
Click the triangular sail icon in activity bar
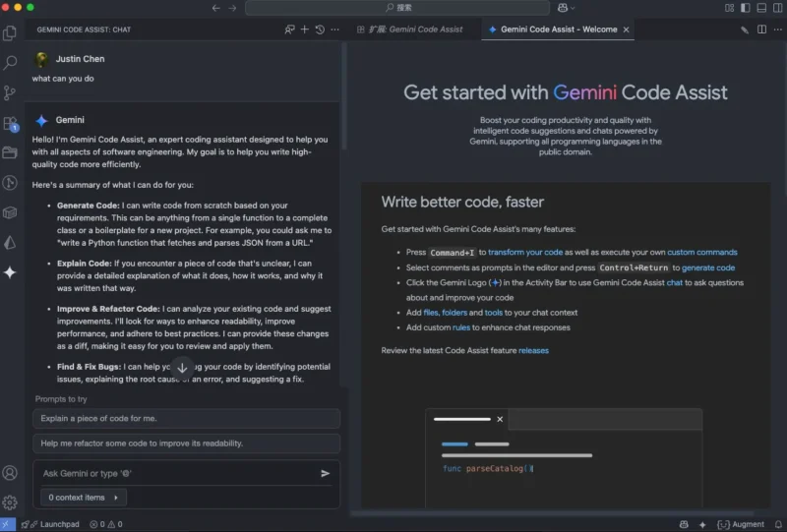[x=10, y=243]
